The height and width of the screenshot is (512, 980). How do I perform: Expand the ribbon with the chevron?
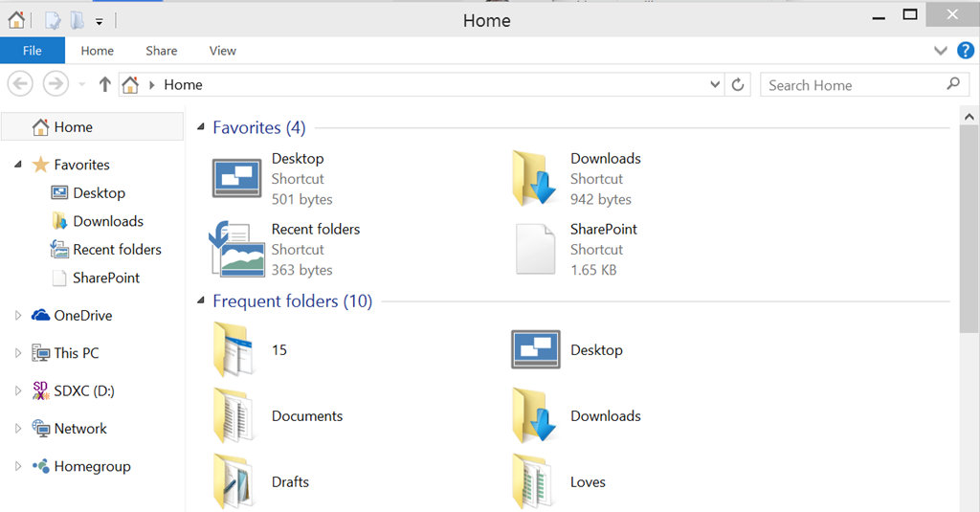(x=940, y=51)
